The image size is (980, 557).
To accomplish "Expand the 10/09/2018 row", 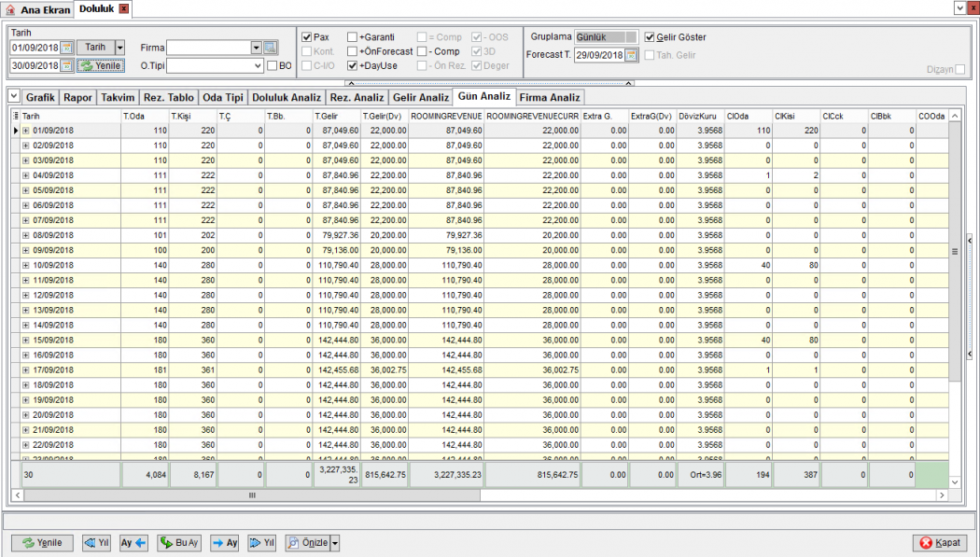I will tap(25, 265).
